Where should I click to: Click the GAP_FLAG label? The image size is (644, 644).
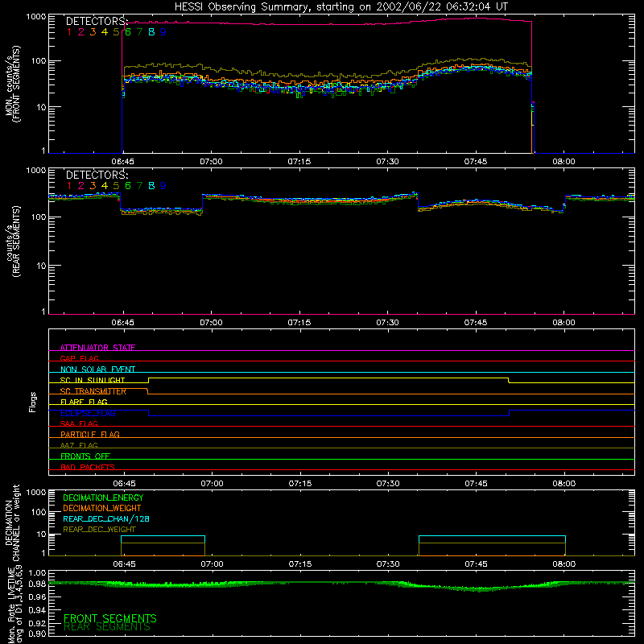(x=79, y=358)
